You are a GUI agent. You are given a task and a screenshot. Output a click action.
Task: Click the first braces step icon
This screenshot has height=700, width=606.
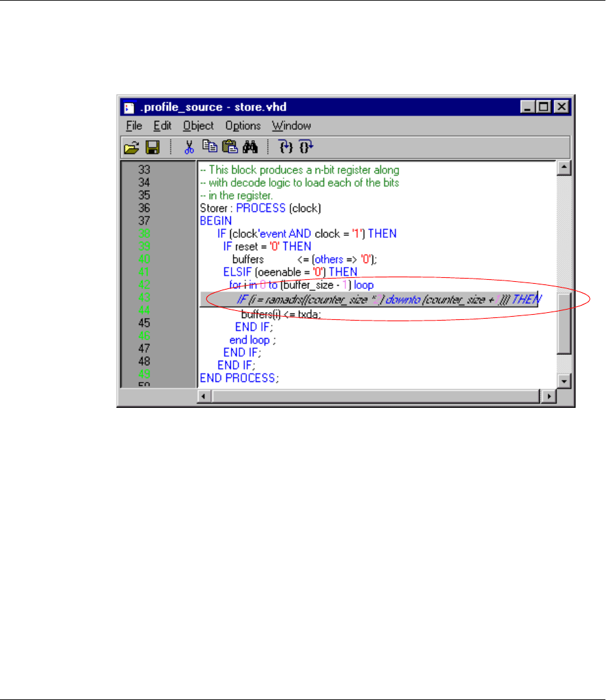tap(286, 147)
